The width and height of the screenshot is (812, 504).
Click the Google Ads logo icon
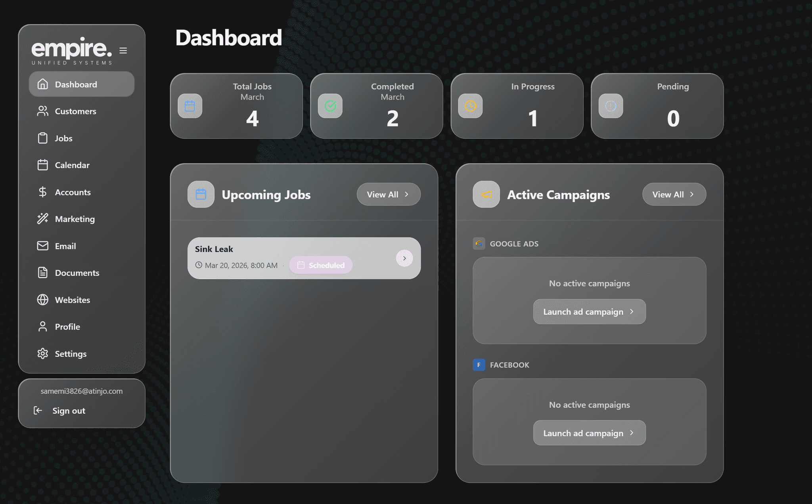coord(479,244)
